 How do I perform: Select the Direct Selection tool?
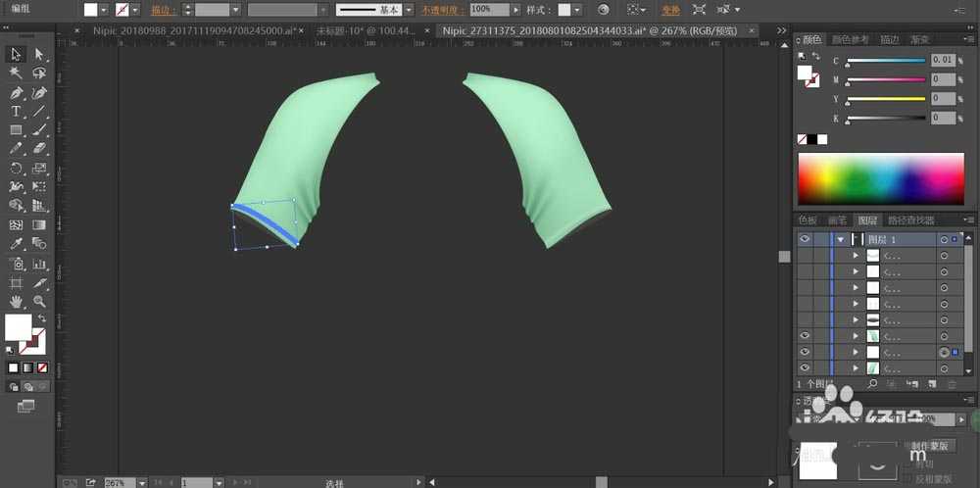39,54
